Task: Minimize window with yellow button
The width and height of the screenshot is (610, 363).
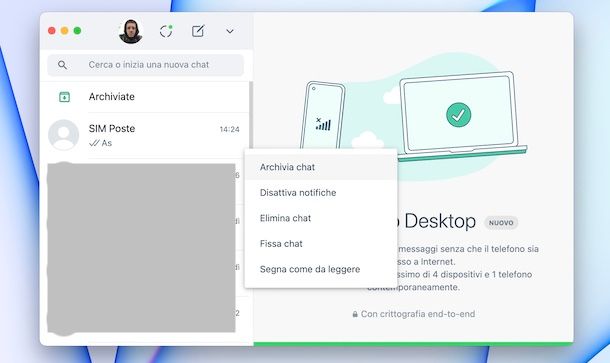Action: [65, 31]
